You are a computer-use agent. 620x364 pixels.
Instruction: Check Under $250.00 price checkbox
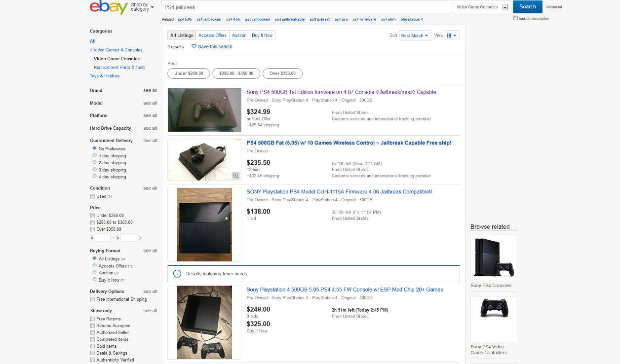(x=92, y=216)
